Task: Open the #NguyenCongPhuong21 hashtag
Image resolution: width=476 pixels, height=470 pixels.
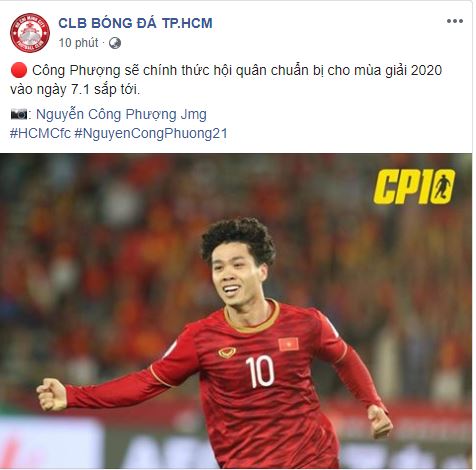Action: pyautogui.click(x=151, y=133)
